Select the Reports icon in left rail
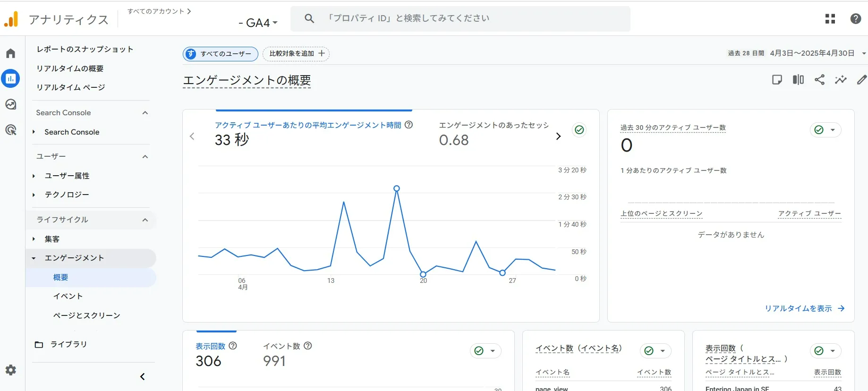Screen dimensions: 868x391 tap(10, 78)
